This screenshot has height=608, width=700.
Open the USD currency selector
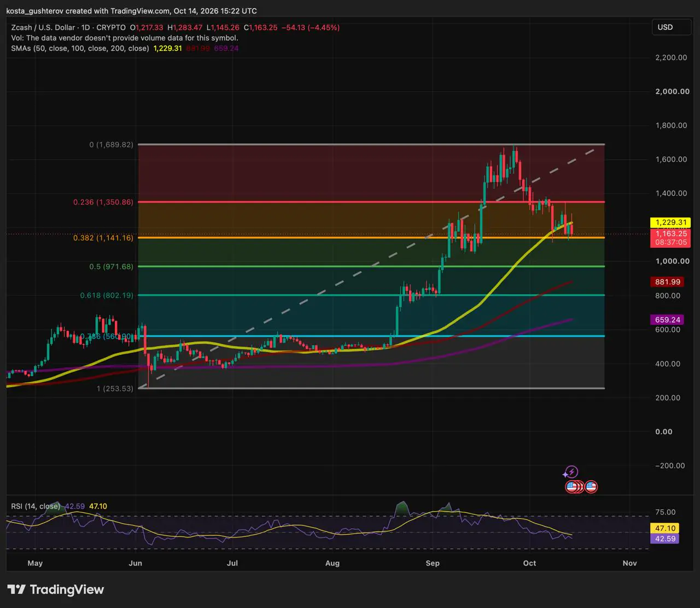(672, 27)
